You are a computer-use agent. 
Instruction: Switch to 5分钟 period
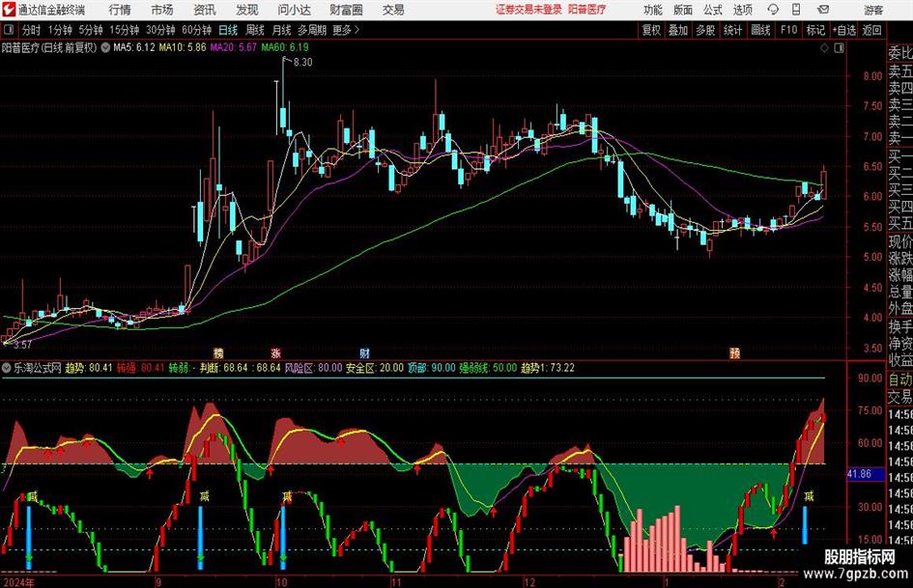91,30
